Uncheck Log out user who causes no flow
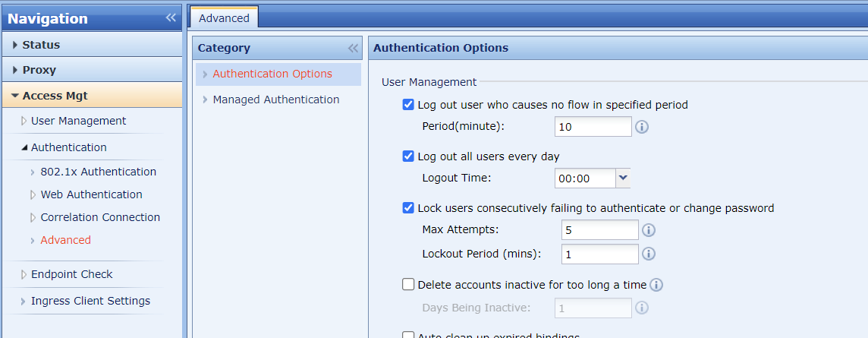 (408, 105)
